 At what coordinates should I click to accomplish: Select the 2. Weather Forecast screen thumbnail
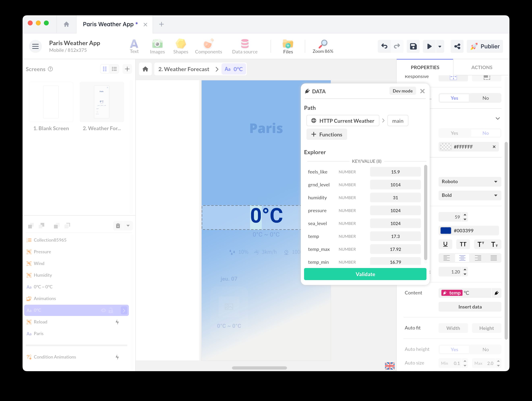click(x=102, y=102)
